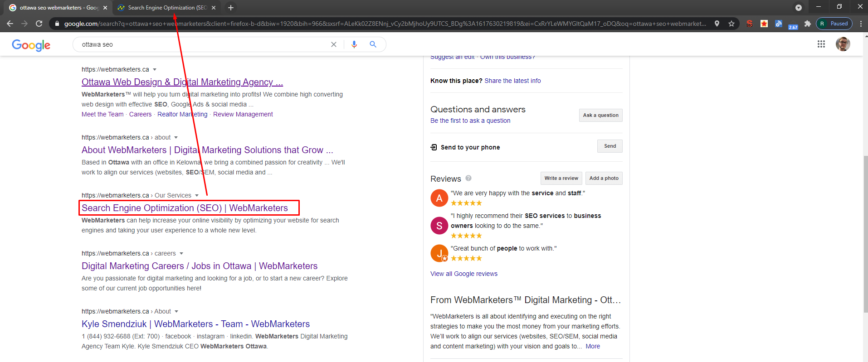Click the Google logo
Screen dimensions: 868x362
point(31,45)
